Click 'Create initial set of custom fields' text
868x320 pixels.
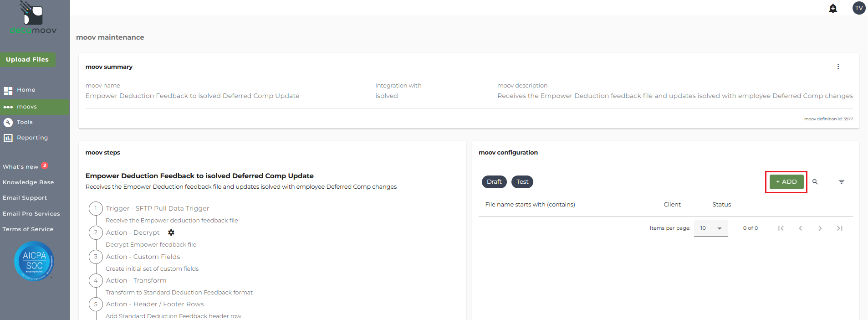pos(152,269)
